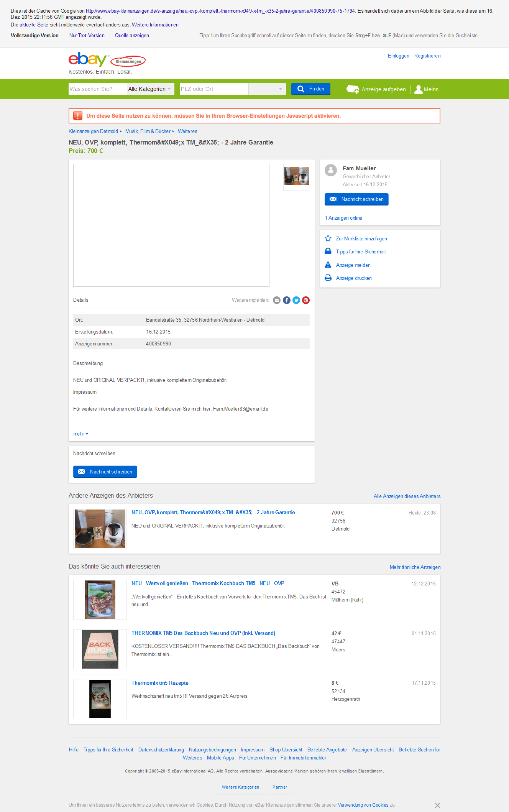The height and width of the screenshot is (812, 509).
Task: Open Alle Anzeigen dieses Anbieters
Action: tap(407, 496)
